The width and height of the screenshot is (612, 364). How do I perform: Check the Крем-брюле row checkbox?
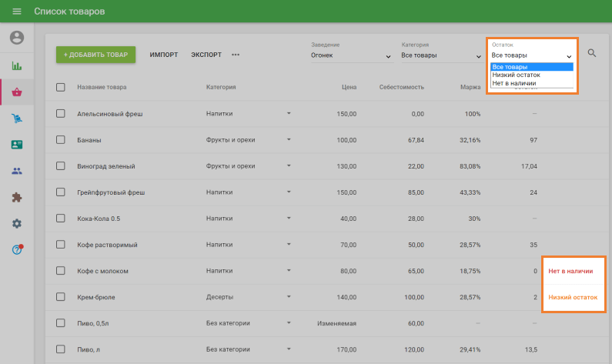point(61,297)
